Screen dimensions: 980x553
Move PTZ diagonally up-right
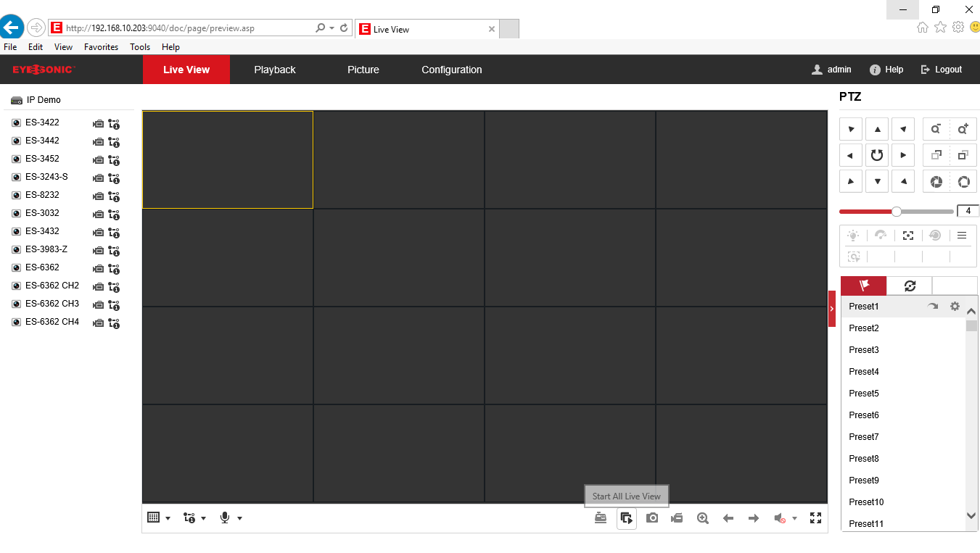[x=903, y=129]
